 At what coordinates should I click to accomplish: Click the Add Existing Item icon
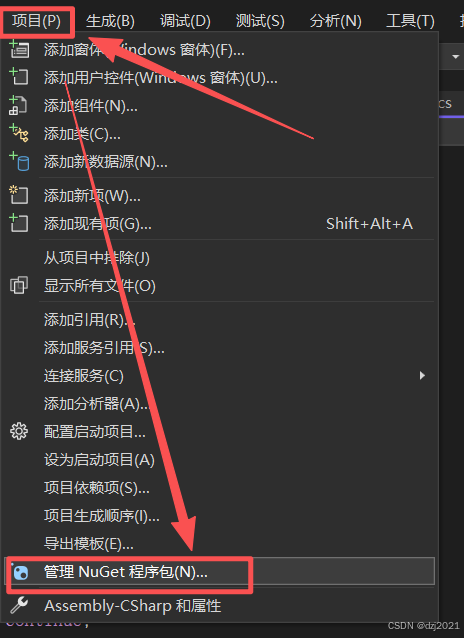(19, 223)
